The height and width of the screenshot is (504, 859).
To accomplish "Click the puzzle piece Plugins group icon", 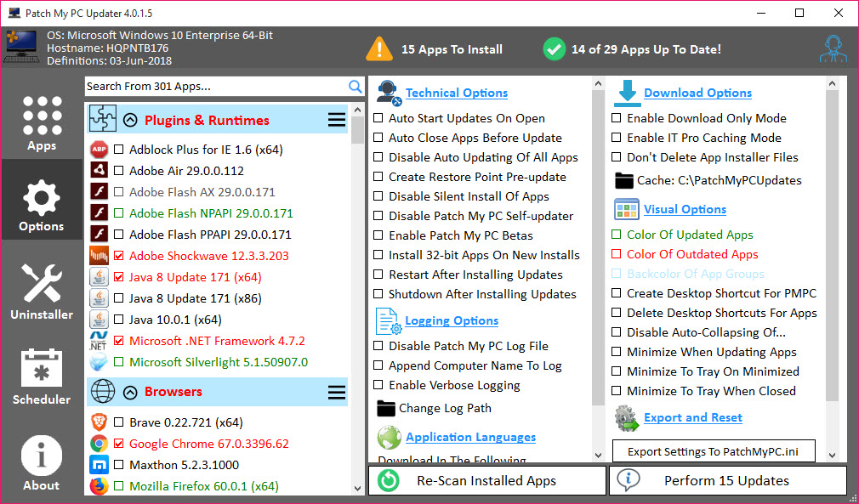I will (103, 119).
